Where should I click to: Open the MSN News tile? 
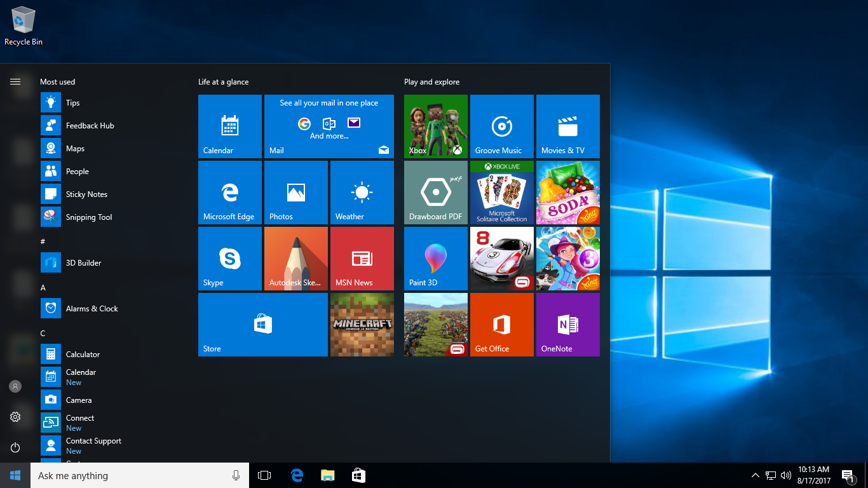[x=362, y=259]
